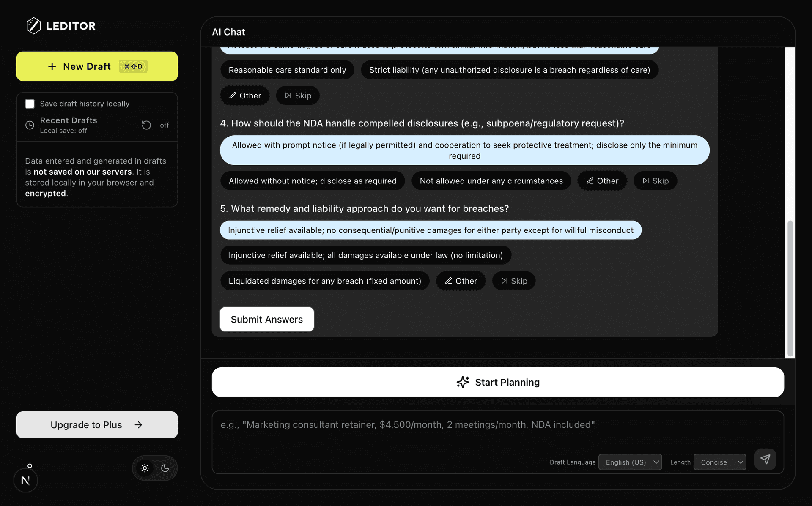The height and width of the screenshot is (506, 812).
Task: Click the reset history icon near 'off'
Action: click(145, 125)
